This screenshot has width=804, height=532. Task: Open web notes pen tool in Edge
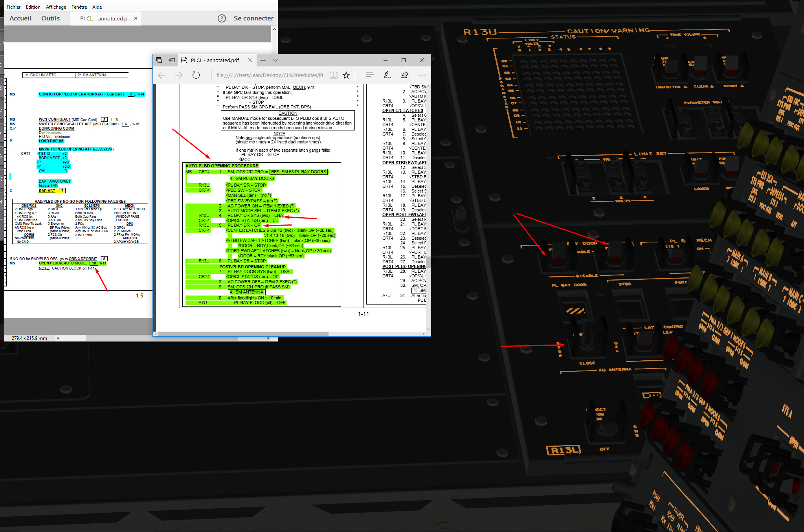387,75
